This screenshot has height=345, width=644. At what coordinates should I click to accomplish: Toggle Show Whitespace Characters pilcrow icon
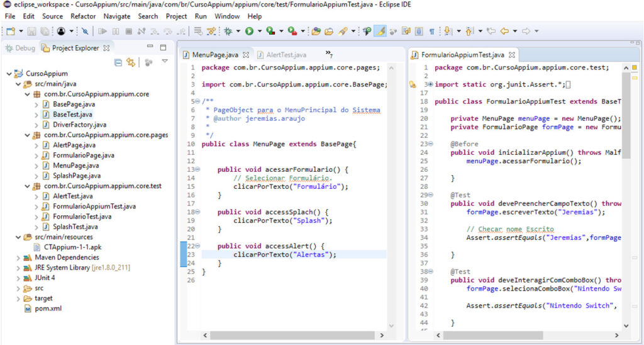[431, 31]
